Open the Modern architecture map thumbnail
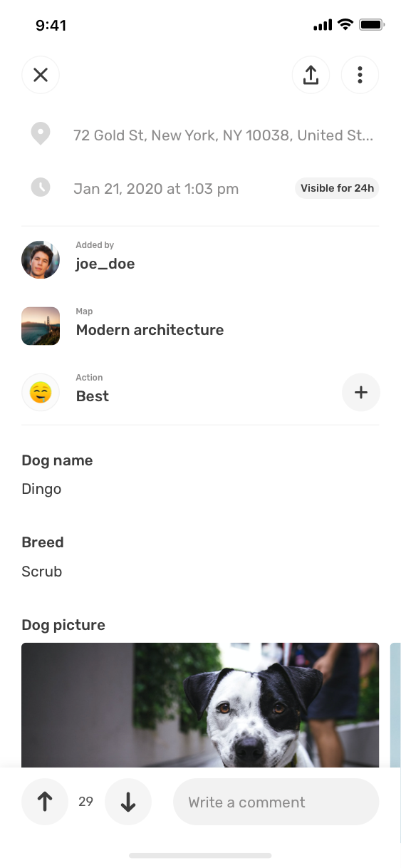 41,326
